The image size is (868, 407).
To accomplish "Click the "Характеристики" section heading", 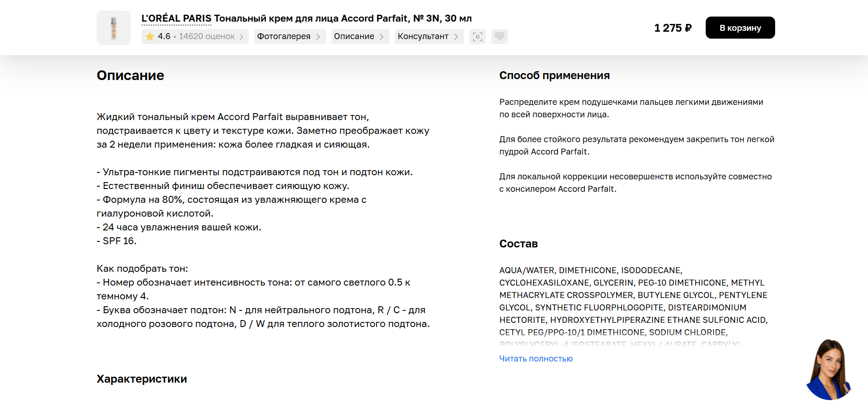I will (x=142, y=379).
